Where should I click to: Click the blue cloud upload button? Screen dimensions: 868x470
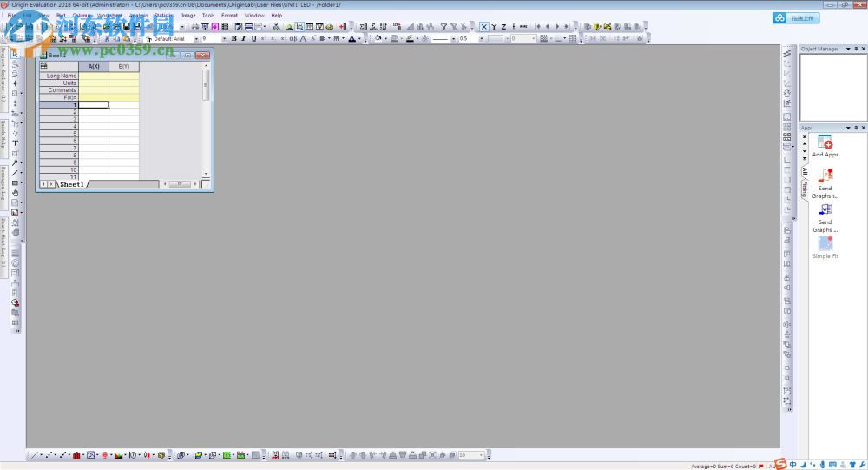(x=796, y=18)
